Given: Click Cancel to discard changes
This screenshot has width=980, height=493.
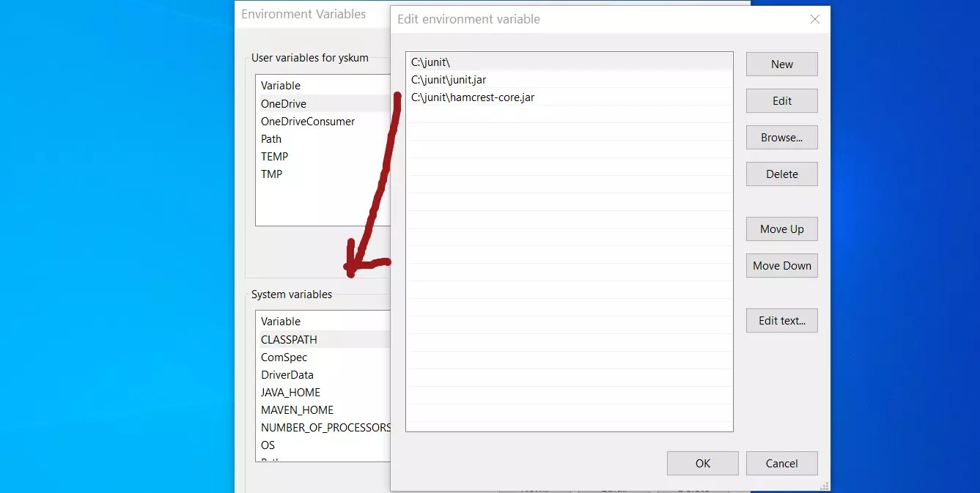Looking at the screenshot, I should (x=781, y=463).
